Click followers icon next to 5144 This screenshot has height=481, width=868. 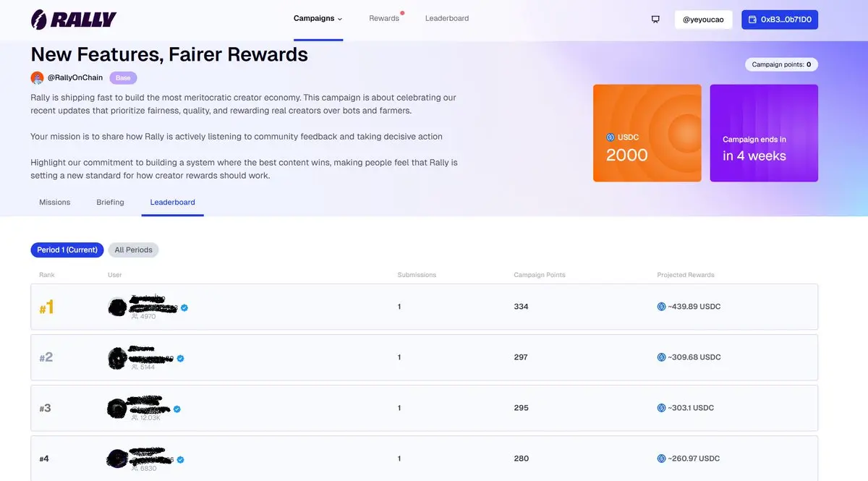click(x=135, y=367)
